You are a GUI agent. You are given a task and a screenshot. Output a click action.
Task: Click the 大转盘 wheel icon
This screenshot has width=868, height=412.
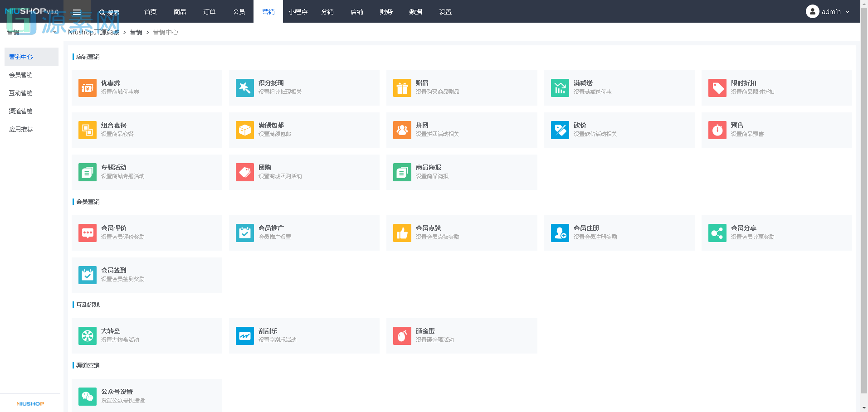click(87, 336)
